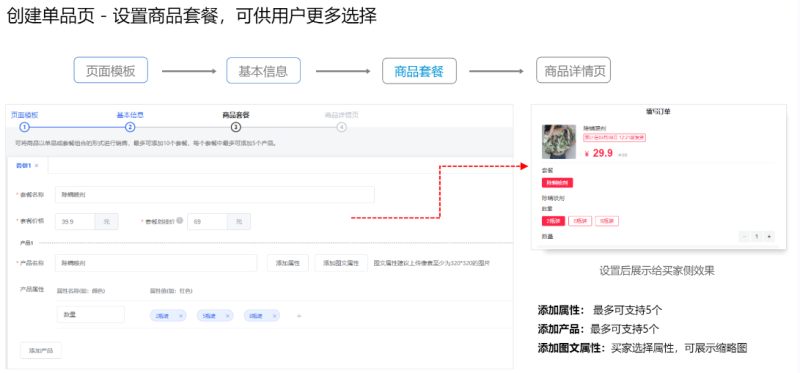
Task: Open the 商品详情页 step label
Action: tap(341, 115)
